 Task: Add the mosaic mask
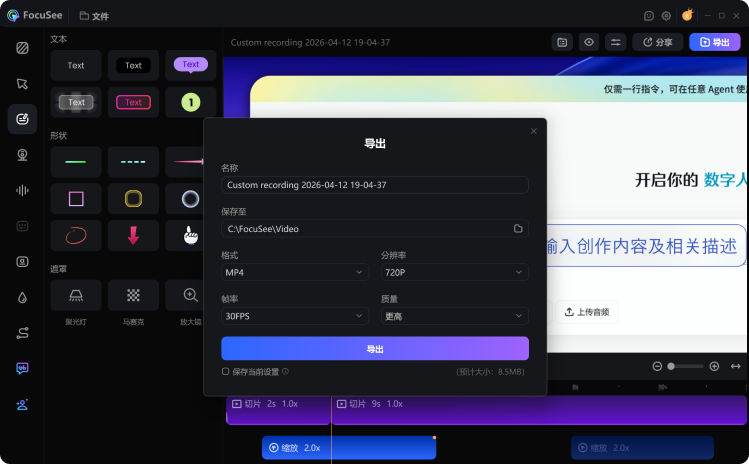tap(133, 295)
